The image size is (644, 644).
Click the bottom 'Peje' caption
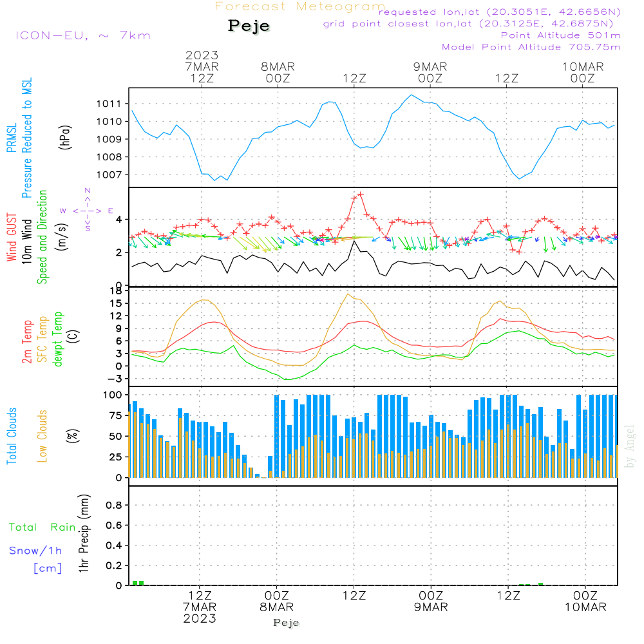pyautogui.click(x=287, y=623)
